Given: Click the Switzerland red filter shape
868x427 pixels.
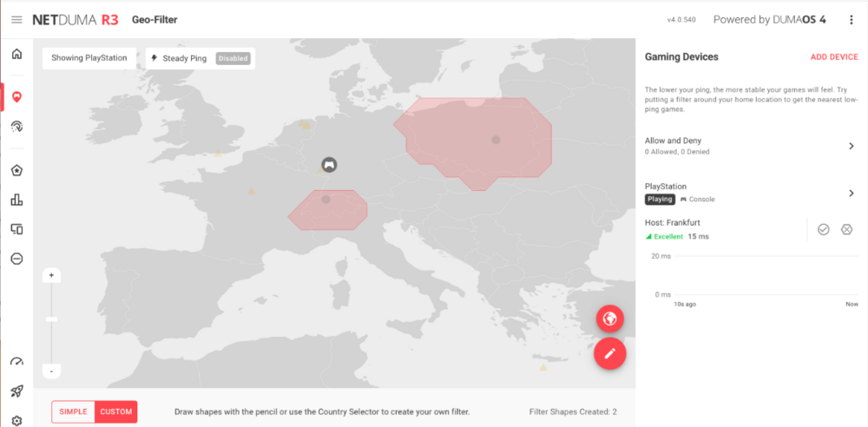Looking at the screenshot, I should point(327,210).
